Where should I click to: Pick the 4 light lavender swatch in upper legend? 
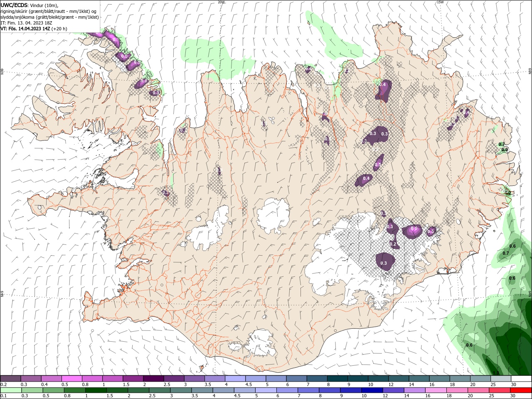[x=235, y=379]
